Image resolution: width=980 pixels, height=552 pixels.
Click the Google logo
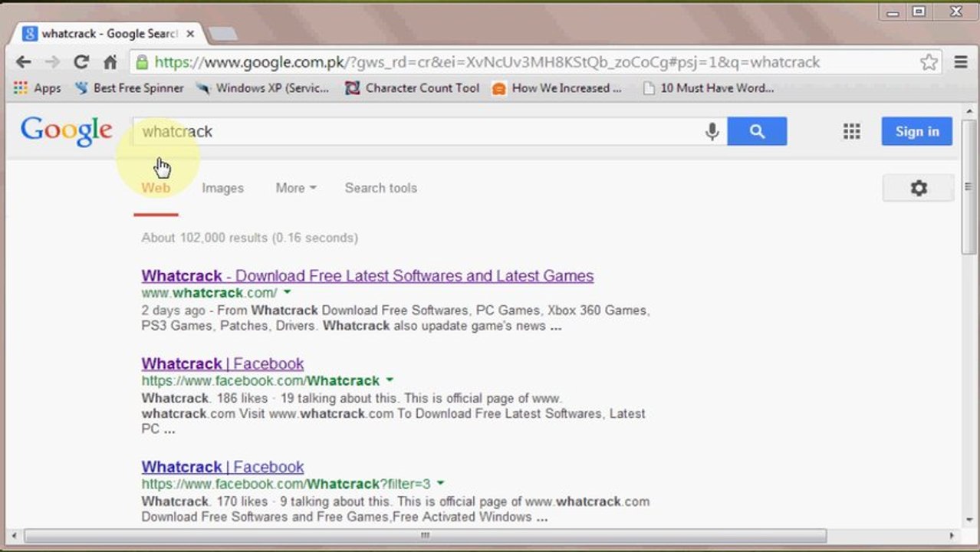click(67, 132)
